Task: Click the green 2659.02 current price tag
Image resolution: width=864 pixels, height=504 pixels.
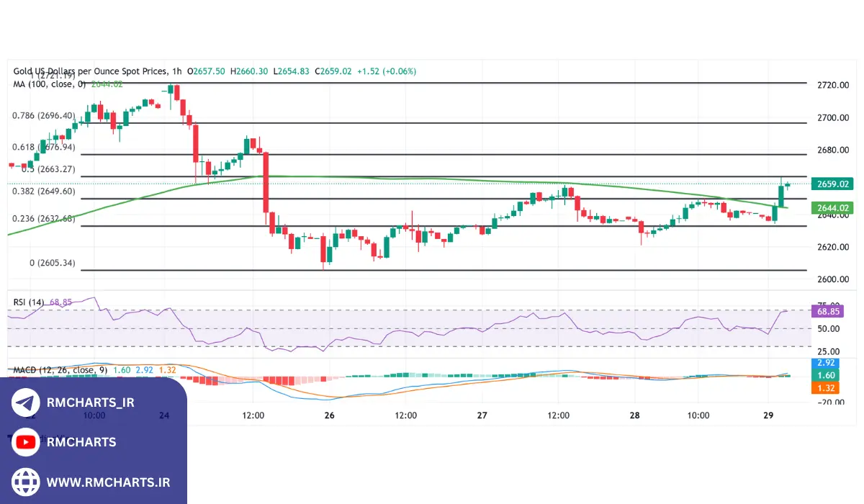Action: click(831, 184)
